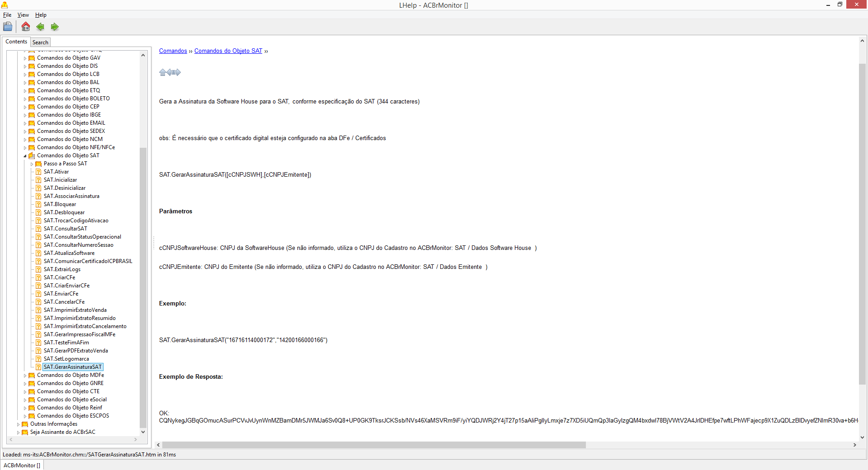Select the SAT.TrocarCodigoAtivacao topic
868x470 pixels.
(76, 221)
